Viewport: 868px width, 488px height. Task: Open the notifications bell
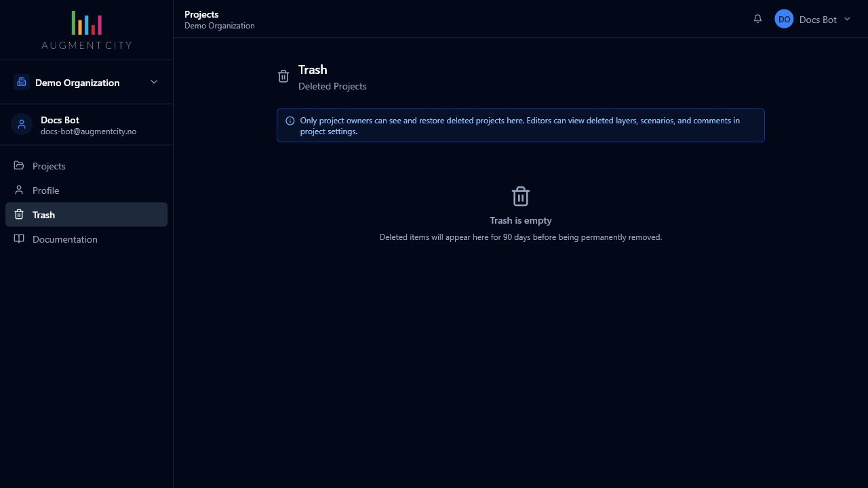click(757, 19)
